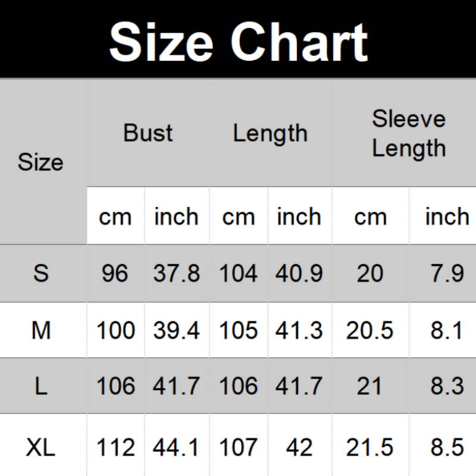This screenshot has height=476, width=476.
Task: Select the 96 bust value for S
Action: click(115, 273)
